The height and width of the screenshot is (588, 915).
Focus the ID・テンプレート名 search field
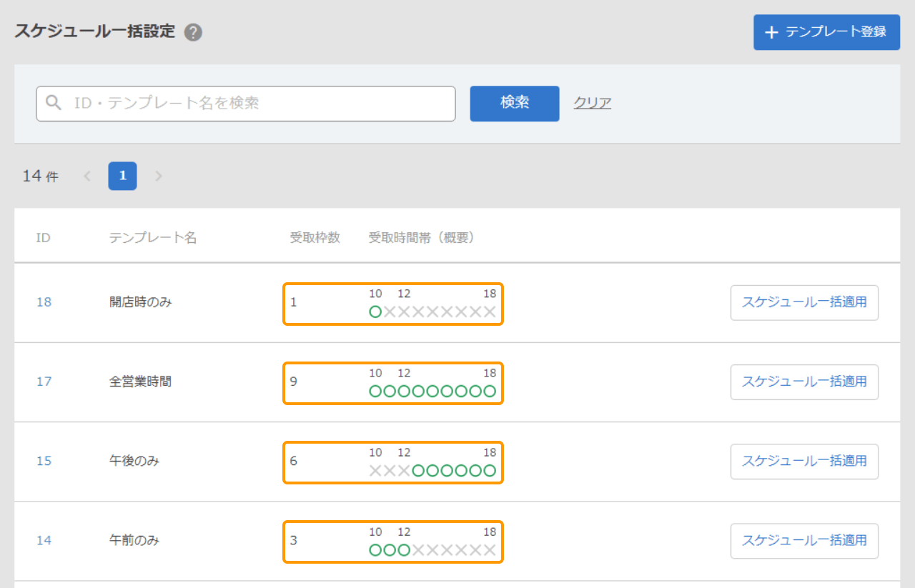[257, 104]
